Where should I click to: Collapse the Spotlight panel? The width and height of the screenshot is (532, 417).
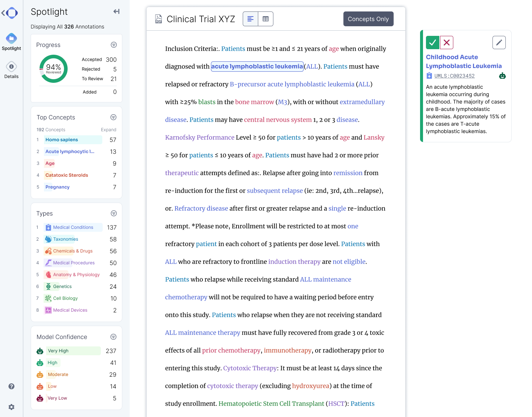point(116,11)
